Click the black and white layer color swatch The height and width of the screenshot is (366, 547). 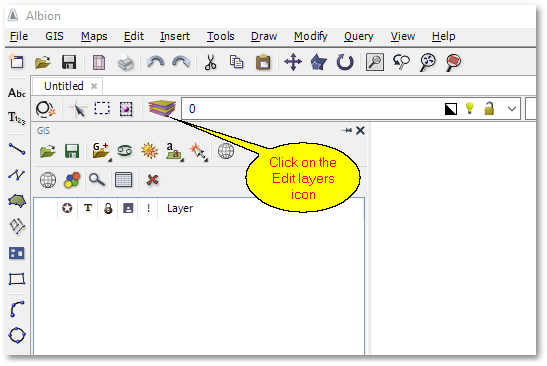click(x=451, y=109)
